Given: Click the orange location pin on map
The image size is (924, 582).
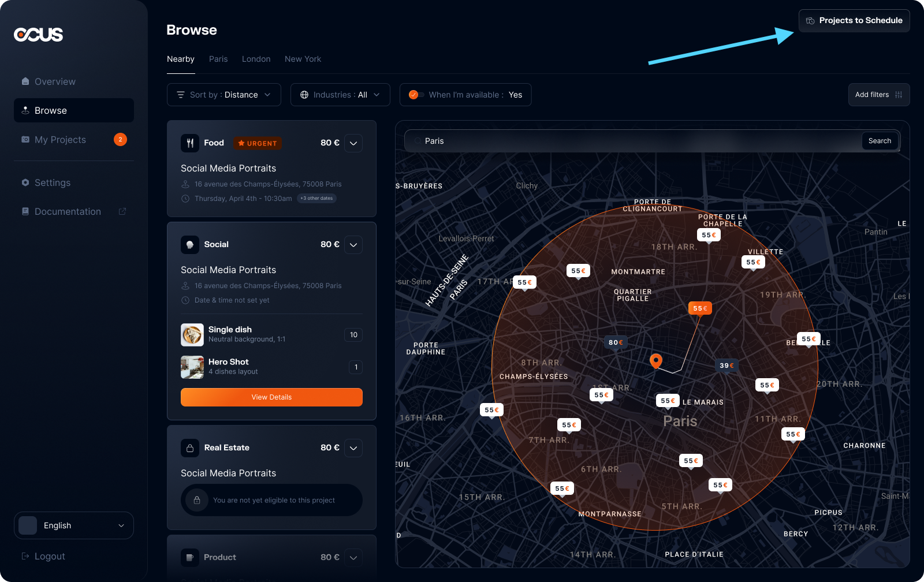Looking at the screenshot, I should 655,361.
